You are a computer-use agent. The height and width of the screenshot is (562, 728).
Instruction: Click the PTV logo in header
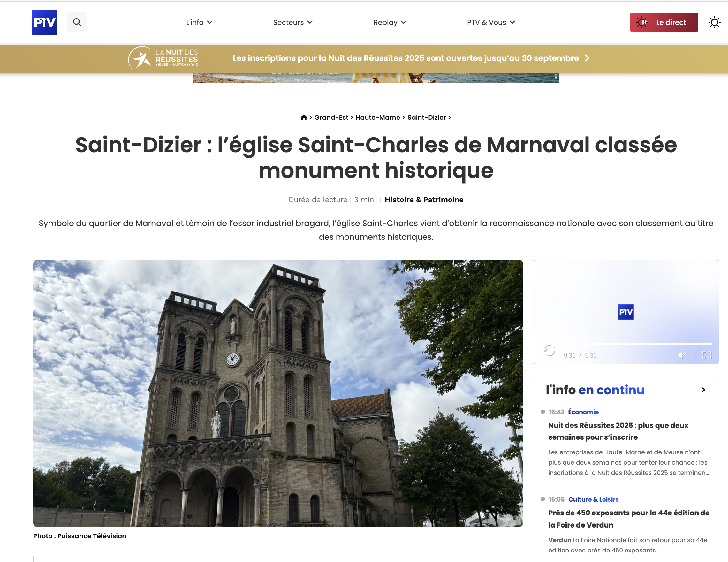[44, 22]
